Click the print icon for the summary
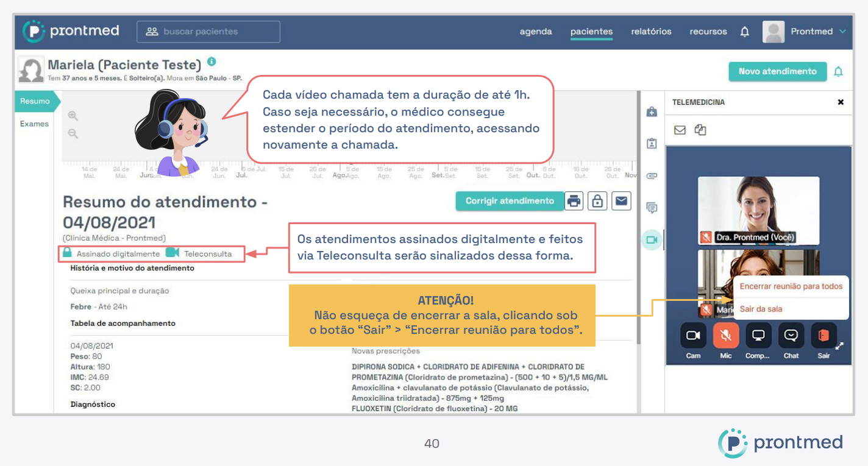The width and height of the screenshot is (868, 466). tap(574, 201)
